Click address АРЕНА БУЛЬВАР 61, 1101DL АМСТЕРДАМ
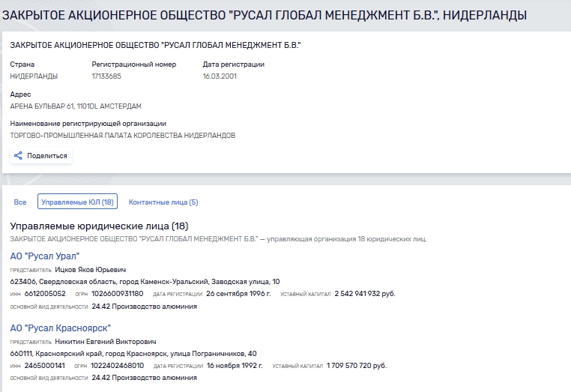Viewport: 571px width, 392px height. coord(76,106)
